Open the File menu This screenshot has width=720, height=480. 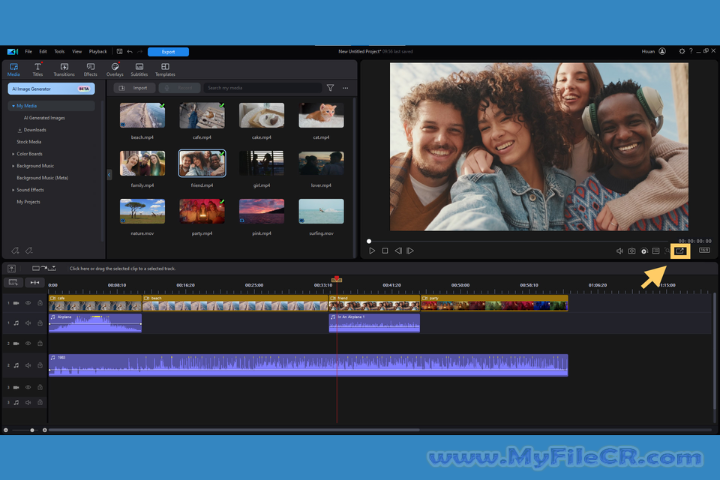pyautogui.click(x=28, y=51)
